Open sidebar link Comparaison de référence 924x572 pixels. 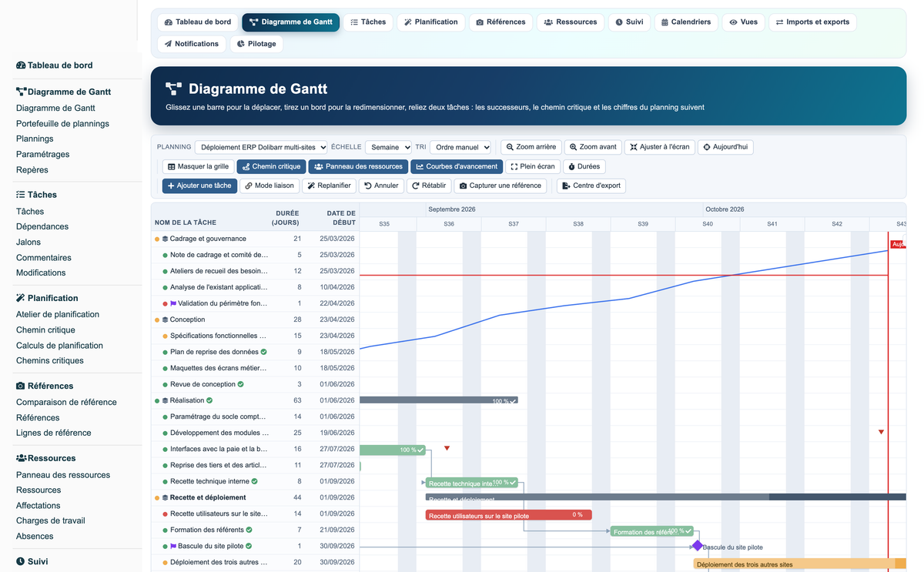pyautogui.click(x=66, y=402)
